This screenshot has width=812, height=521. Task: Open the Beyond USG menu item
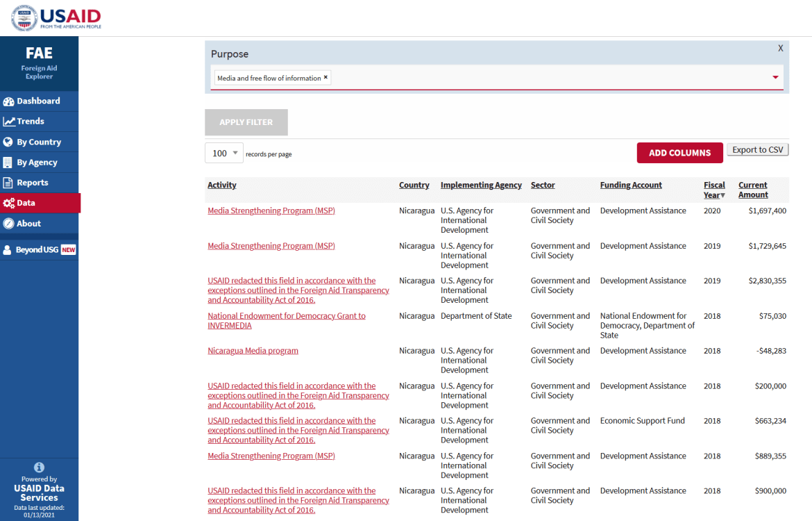[x=40, y=250]
